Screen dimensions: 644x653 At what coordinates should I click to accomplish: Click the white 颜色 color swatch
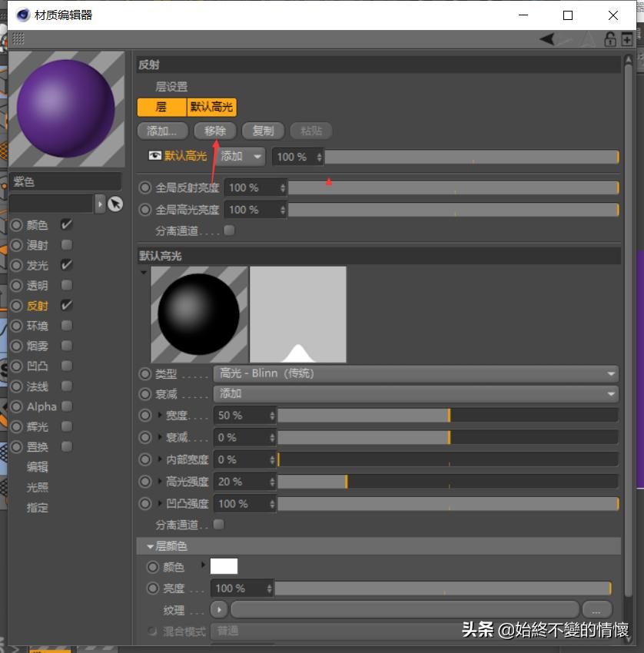tap(224, 567)
